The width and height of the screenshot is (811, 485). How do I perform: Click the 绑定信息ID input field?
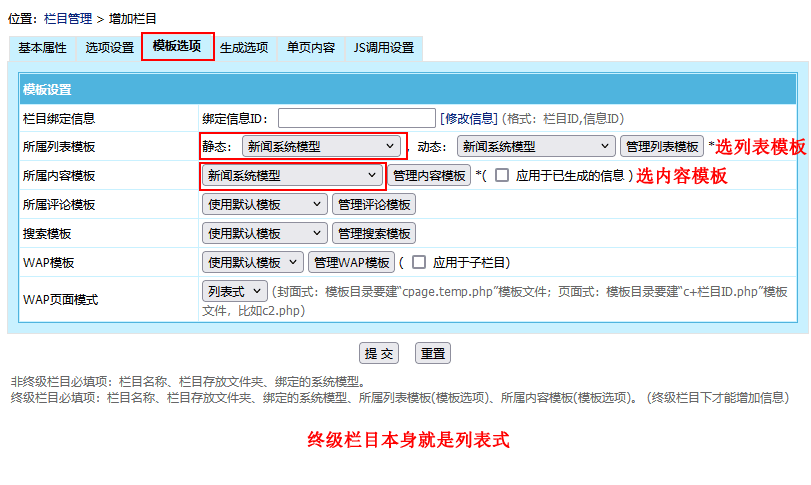click(x=356, y=119)
